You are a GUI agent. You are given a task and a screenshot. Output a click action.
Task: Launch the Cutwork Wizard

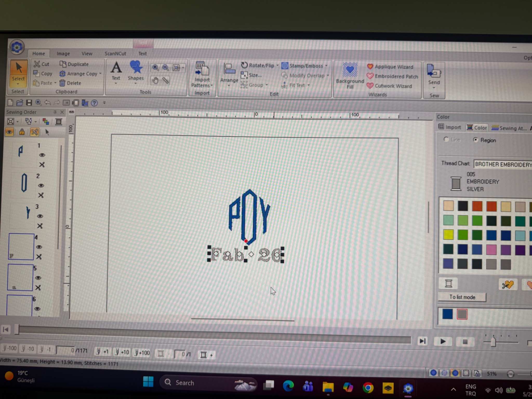tap(389, 86)
